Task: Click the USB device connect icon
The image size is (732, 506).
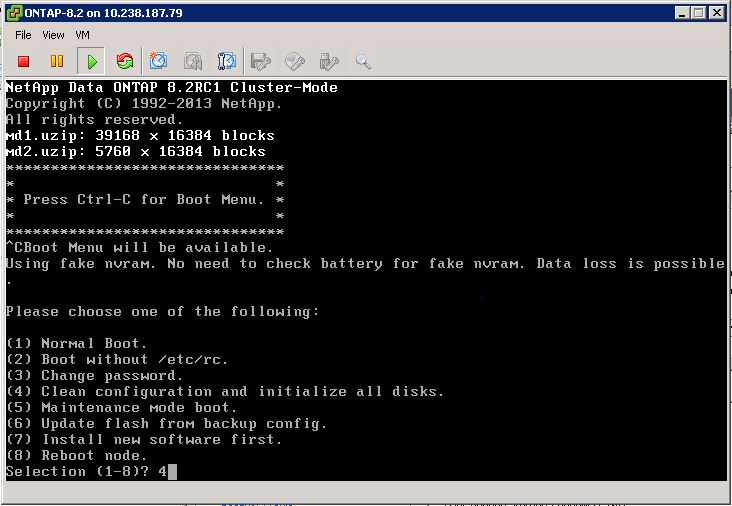Action: [329, 61]
